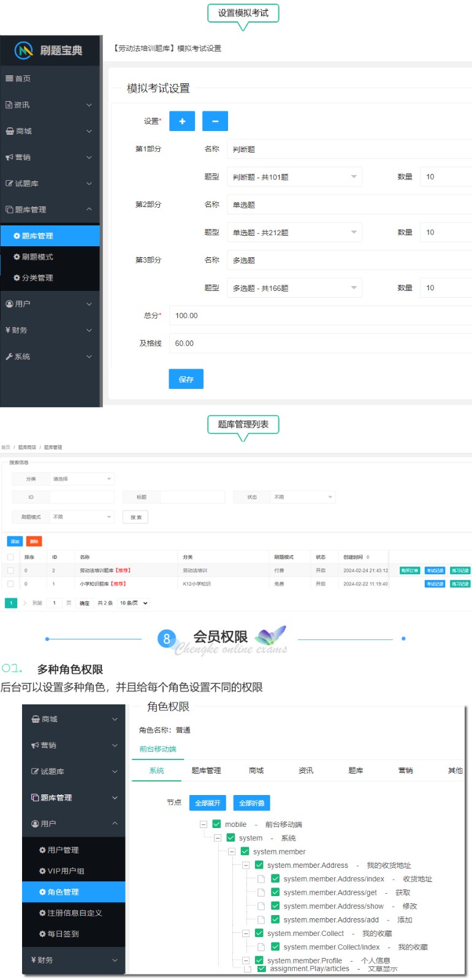This screenshot has width=472, height=980.
Task: Switch to the 题库管理 permissions tab
Action: pyautogui.click(x=206, y=771)
